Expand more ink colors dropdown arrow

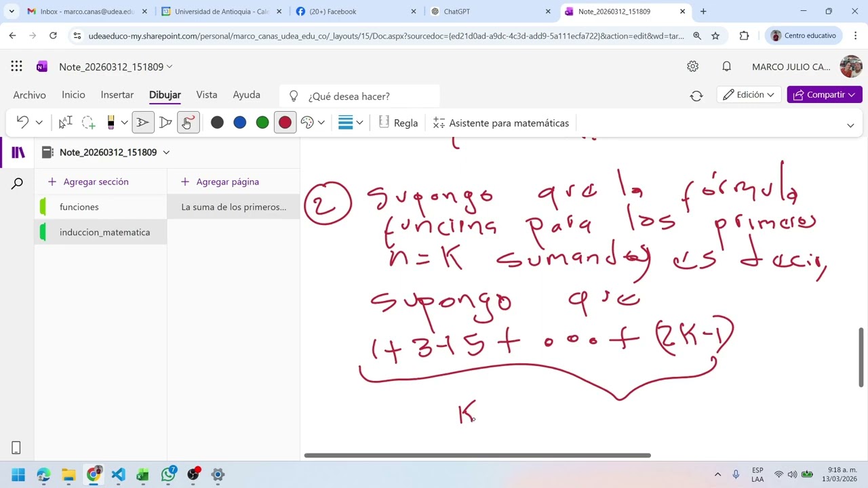coord(321,123)
